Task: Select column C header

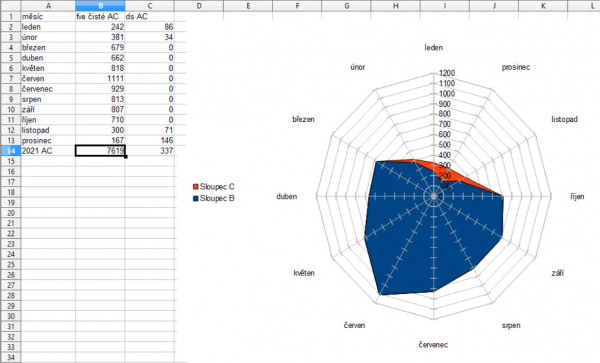Action: tap(150, 6)
